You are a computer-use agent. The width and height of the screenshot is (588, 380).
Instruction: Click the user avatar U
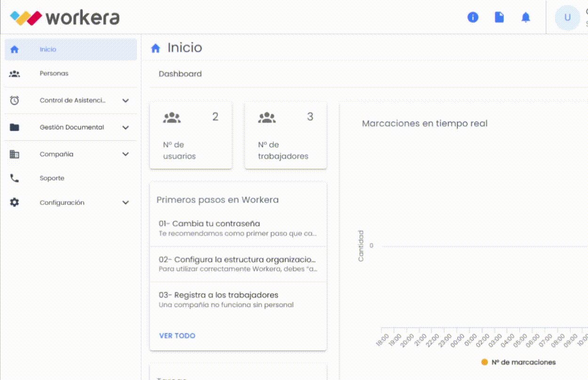tap(567, 17)
